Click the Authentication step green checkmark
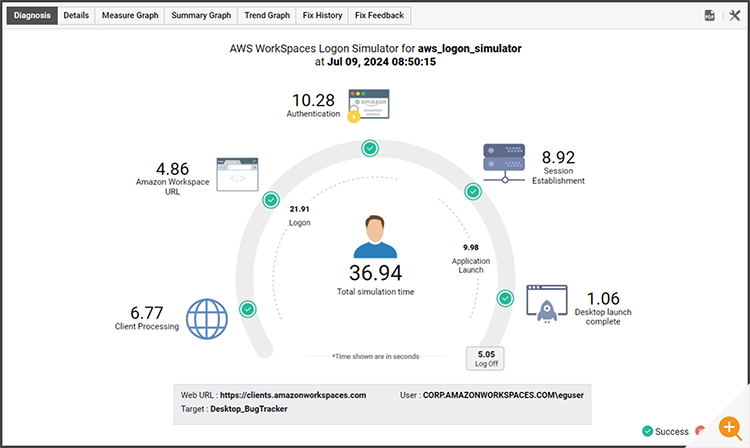Image resolution: width=750 pixels, height=448 pixels. coord(370,148)
